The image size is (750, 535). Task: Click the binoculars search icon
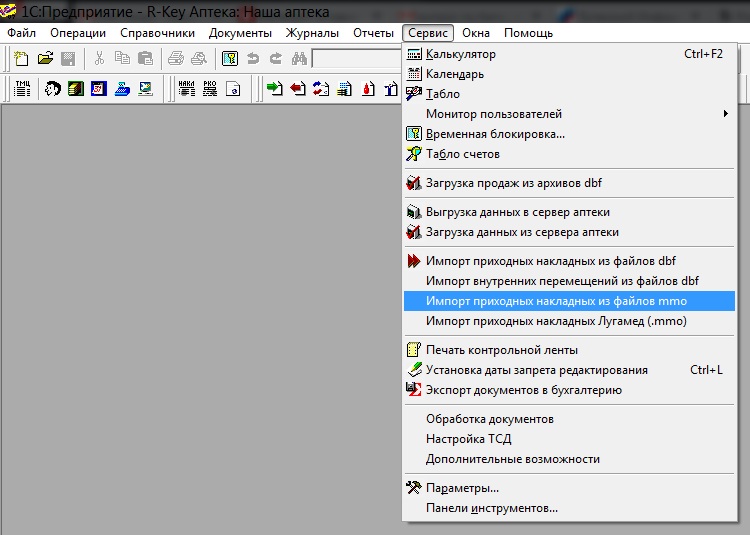(x=299, y=59)
